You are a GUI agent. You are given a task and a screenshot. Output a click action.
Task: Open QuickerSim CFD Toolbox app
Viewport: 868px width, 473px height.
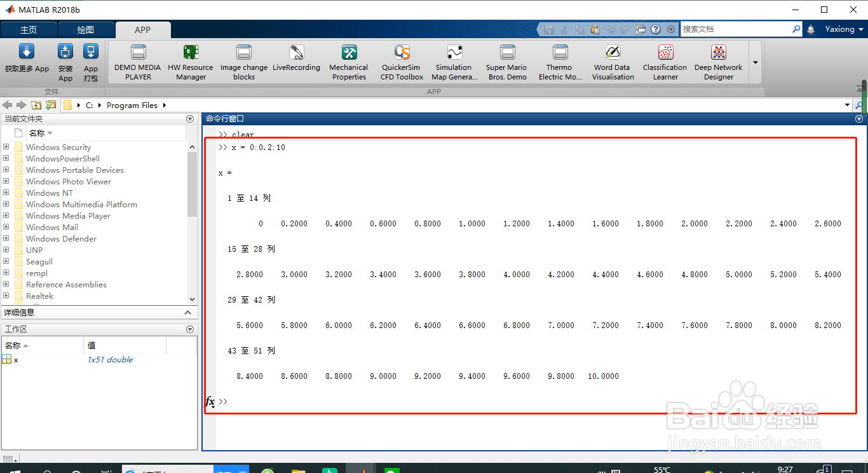tap(402, 62)
